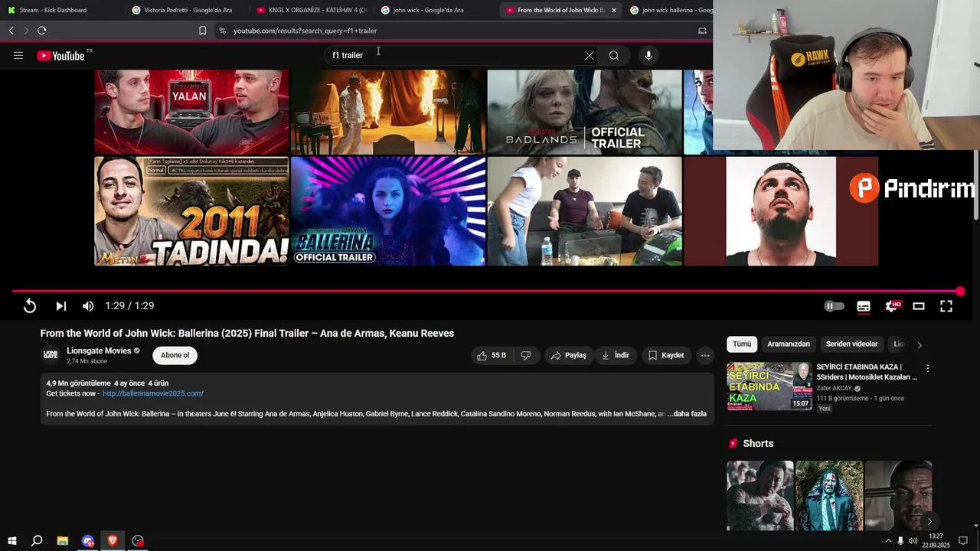980x551 pixels.
Task: Toggle the autoplay switch in the player
Action: coord(834,306)
